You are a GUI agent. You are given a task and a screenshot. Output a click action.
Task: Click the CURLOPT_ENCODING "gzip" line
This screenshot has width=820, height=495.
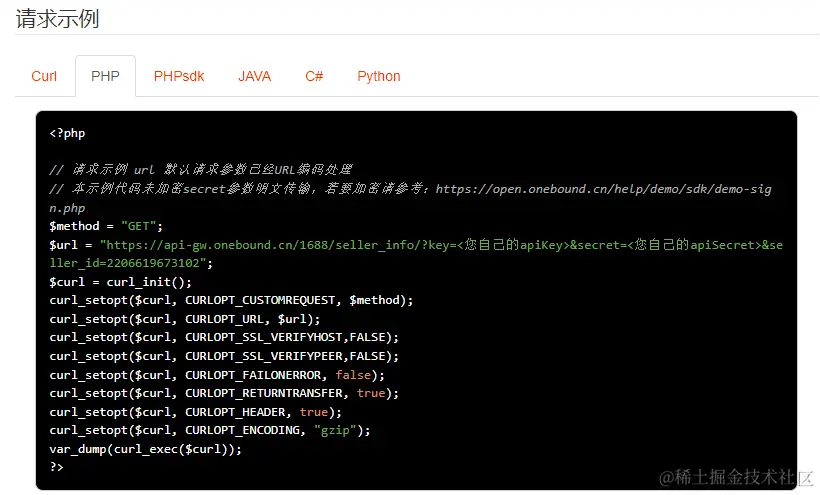(210, 430)
